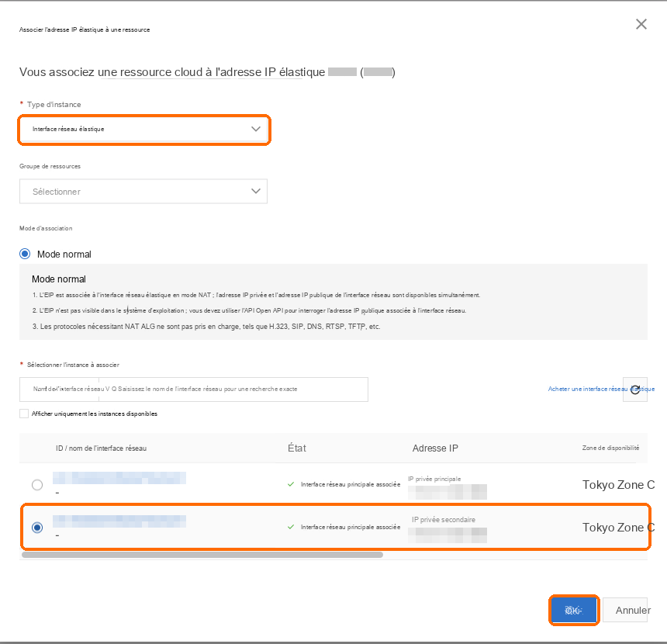This screenshot has width=667, height=644.
Task: Click the État column header
Action: click(297, 448)
